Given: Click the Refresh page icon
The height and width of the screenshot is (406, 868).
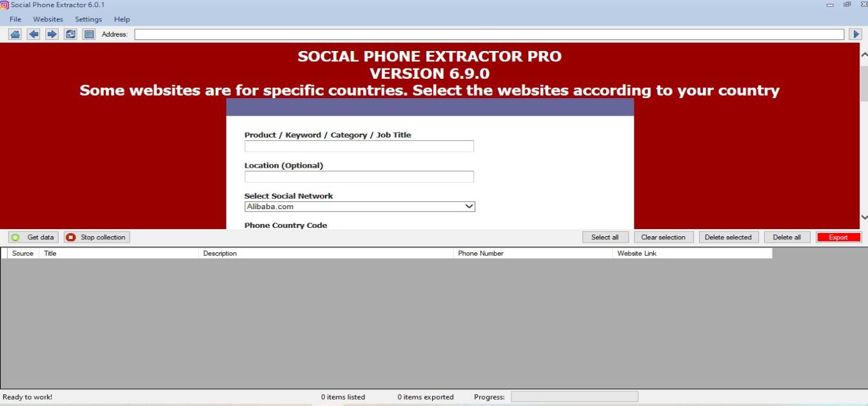Looking at the screenshot, I should point(71,34).
